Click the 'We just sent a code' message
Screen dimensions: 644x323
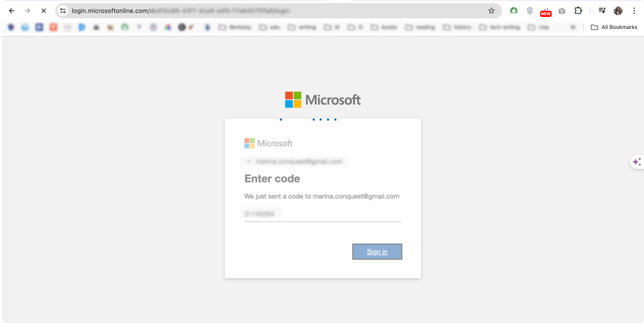(321, 196)
